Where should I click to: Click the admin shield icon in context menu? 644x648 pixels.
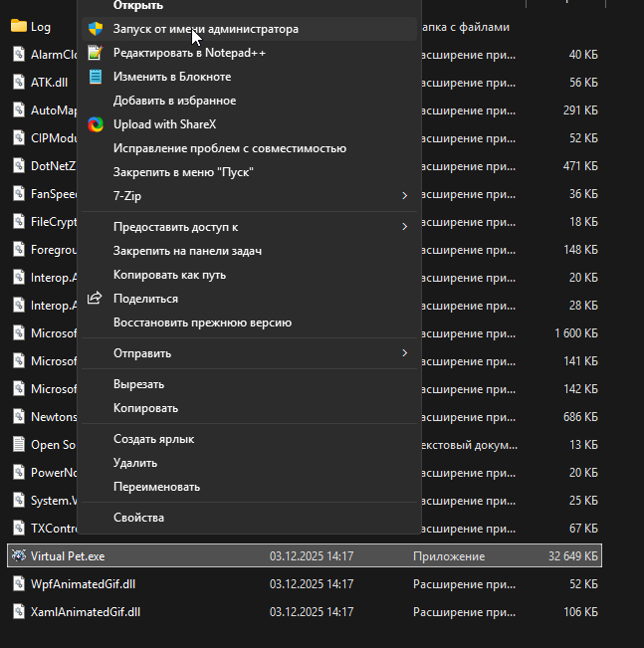[96, 29]
